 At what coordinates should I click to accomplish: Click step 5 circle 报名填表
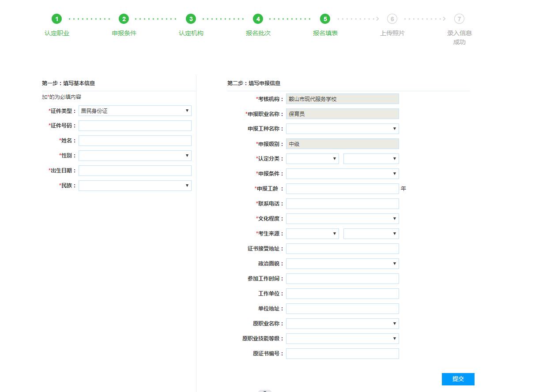[x=325, y=19]
